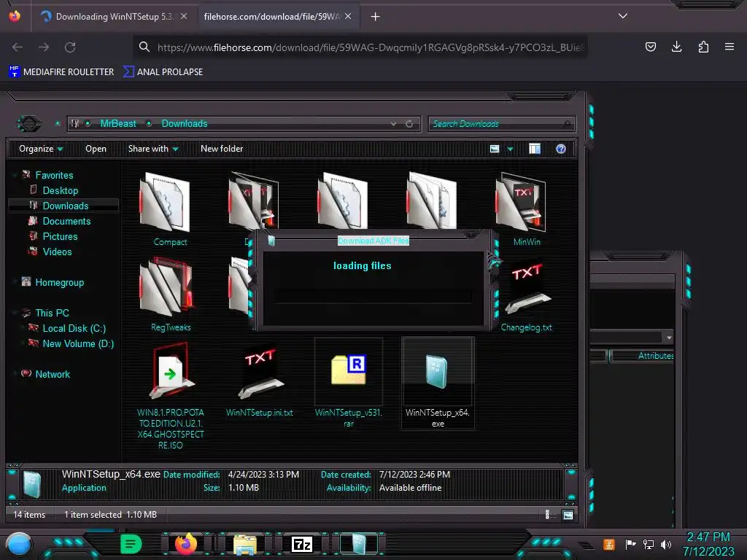This screenshot has height=560, width=747.
Task: Click the Downloads breadcrumb
Action: [x=185, y=124]
